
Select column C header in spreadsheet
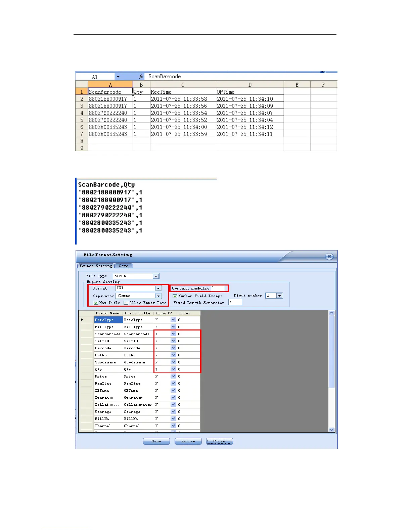[x=183, y=85]
